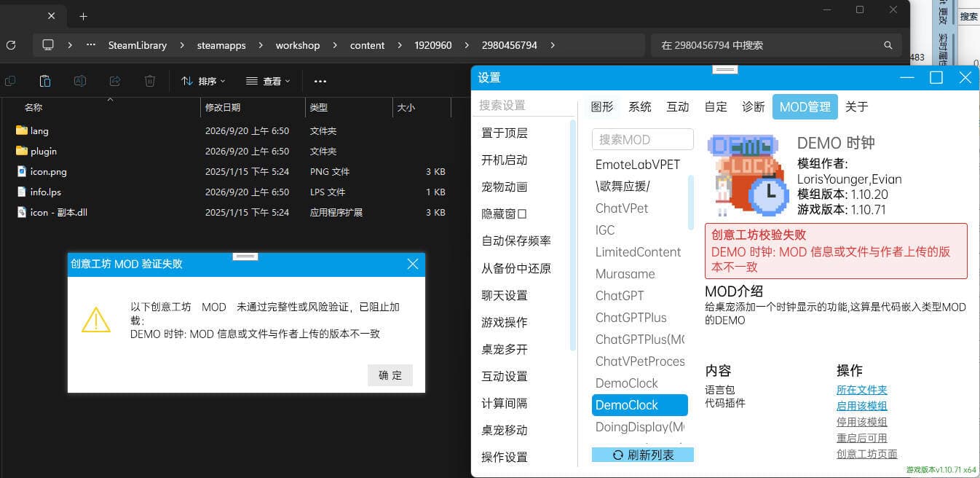Click the Explorer search box for 2980456794
The width and height of the screenshot is (980, 478).
(776, 45)
